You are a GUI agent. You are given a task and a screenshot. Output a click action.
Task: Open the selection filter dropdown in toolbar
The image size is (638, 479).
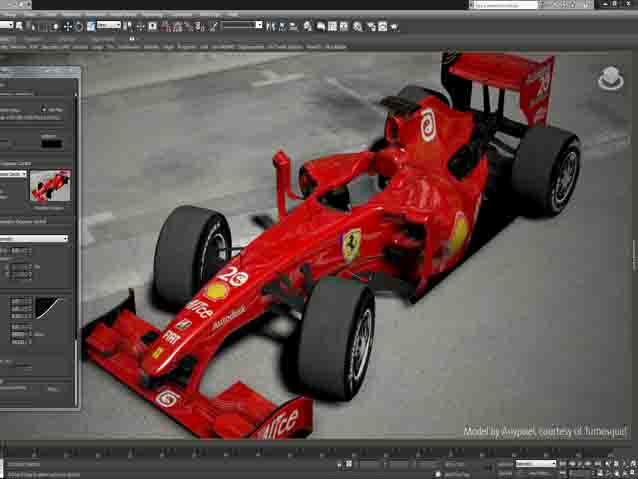point(7,25)
